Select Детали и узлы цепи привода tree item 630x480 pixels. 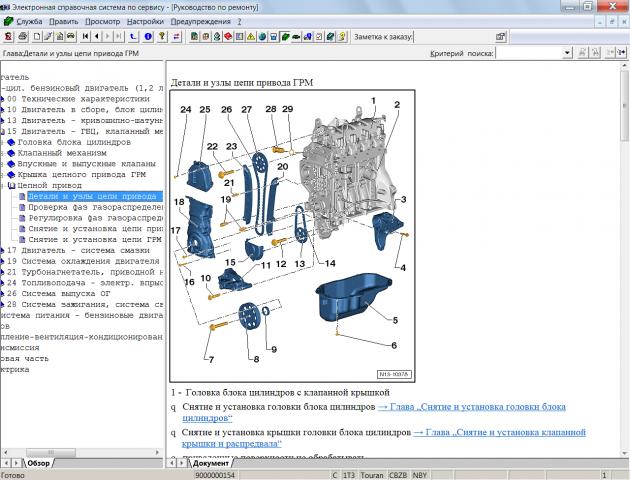click(x=95, y=196)
